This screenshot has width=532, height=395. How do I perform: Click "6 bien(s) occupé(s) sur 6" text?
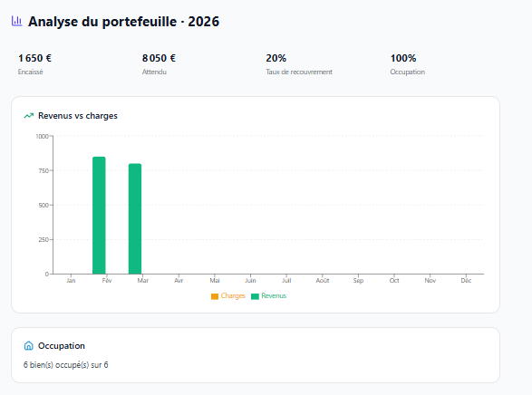66,365
